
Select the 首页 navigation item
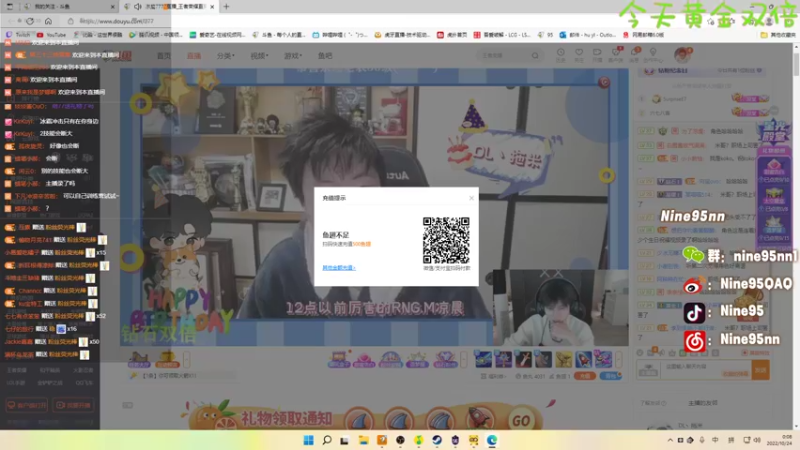(164, 56)
